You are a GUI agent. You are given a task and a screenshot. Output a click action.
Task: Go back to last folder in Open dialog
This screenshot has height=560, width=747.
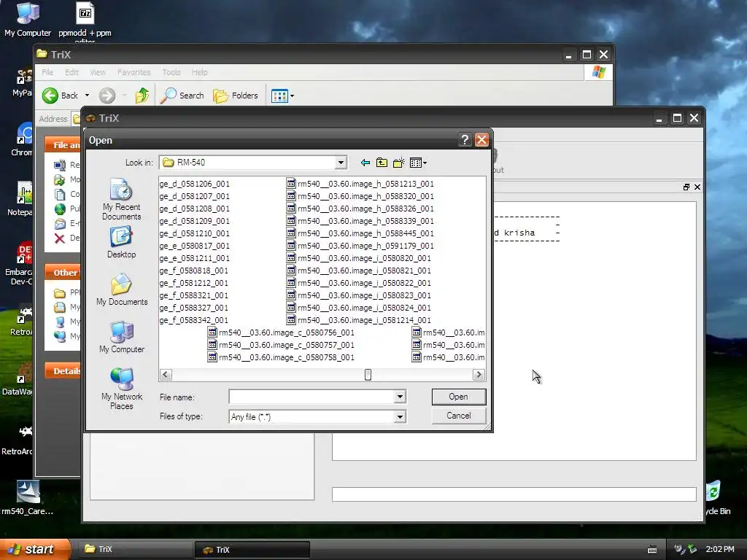click(x=365, y=163)
